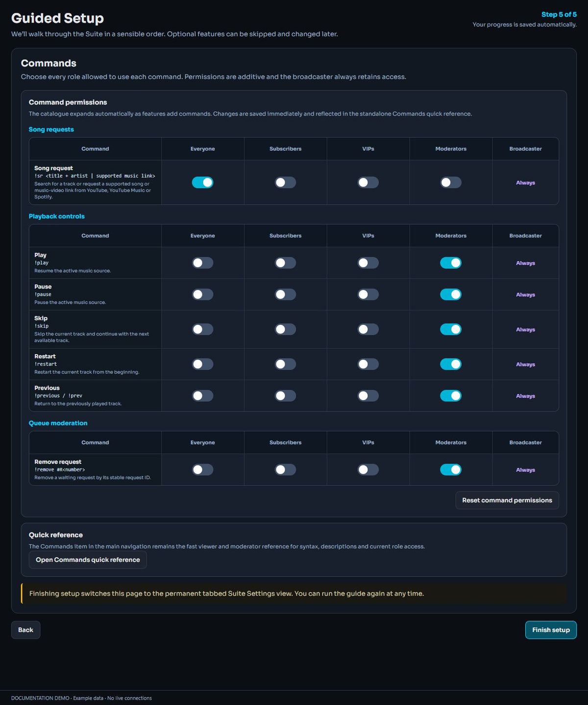Click the Commands section title

click(x=49, y=63)
